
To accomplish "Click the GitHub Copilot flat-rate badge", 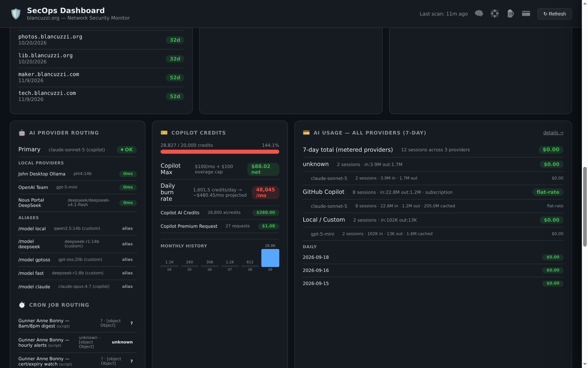I will pyautogui.click(x=548, y=192).
